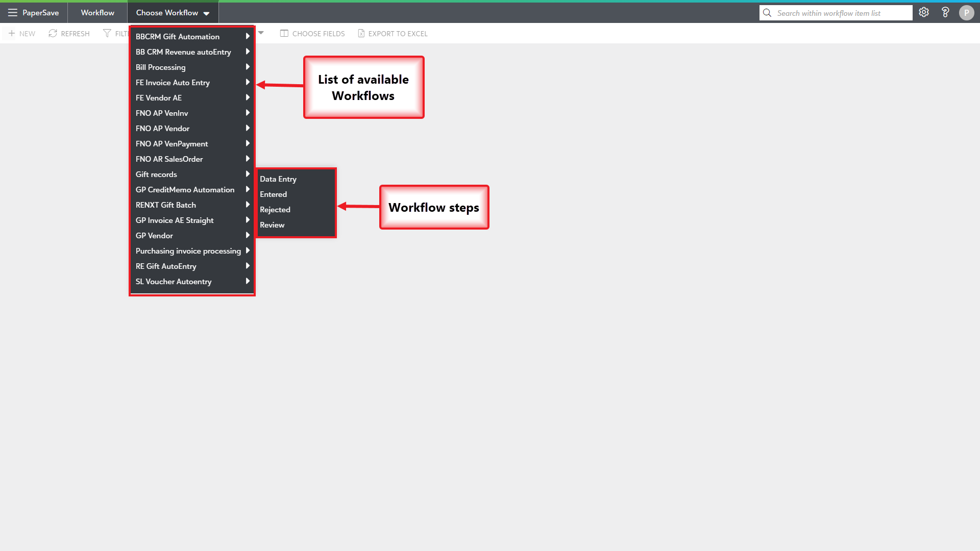Expand the Bill Processing submenu arrow

coord(248,67)
